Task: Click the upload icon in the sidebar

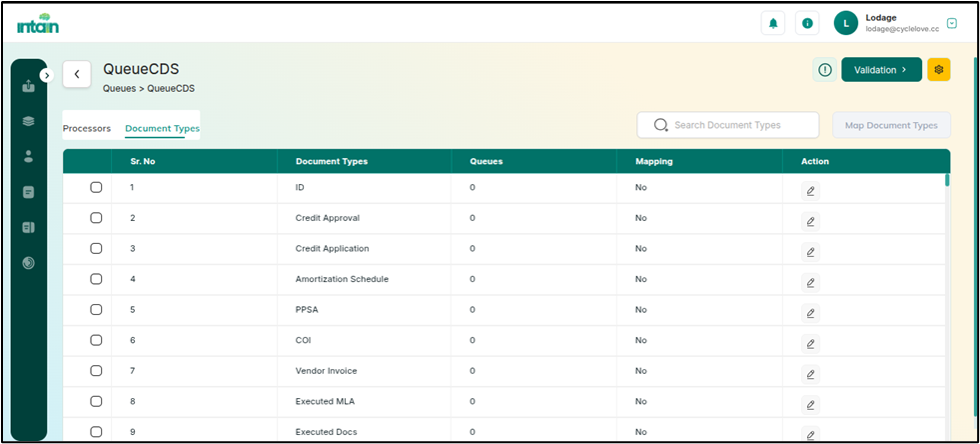Action: (x=28, y=86)
